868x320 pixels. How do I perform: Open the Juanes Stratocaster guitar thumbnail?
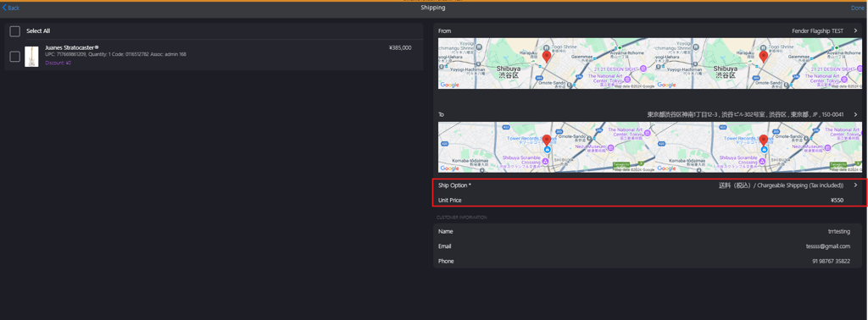31,57
